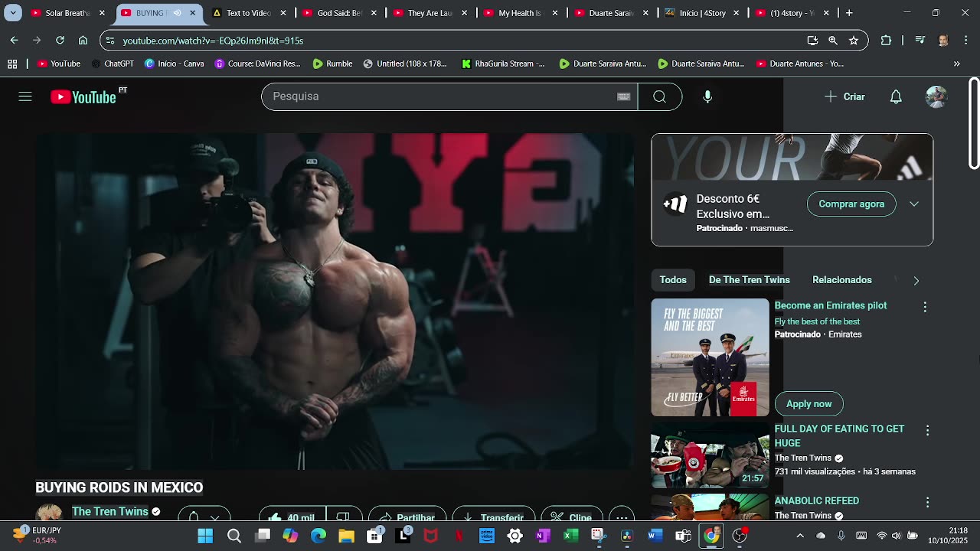Reload the current page
Viewport: 980px width, 551px height.
[x=60, y=41]
